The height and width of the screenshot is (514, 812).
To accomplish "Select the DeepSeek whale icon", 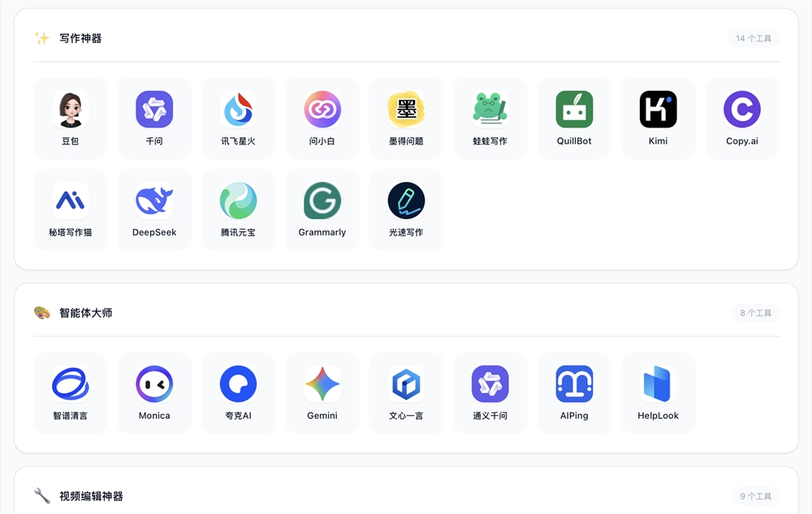I will point(154,201).
